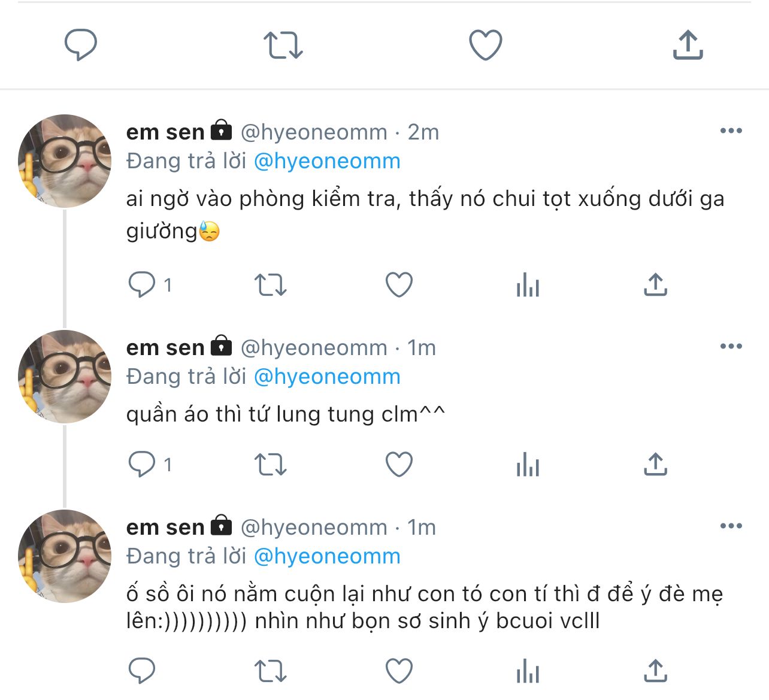769x700 pixels.
Task: Reply to the main tweet at top
Action: (x=81, y=45)
